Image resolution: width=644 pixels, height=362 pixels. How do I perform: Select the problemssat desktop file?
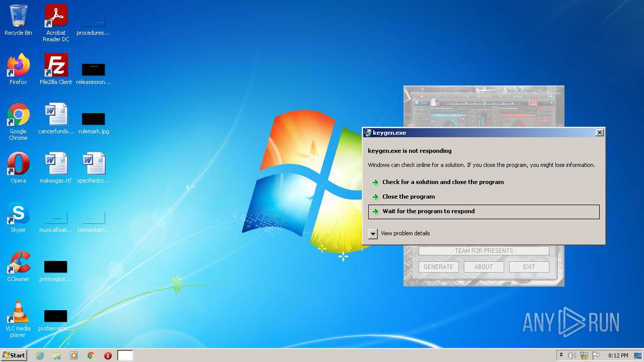56,320
